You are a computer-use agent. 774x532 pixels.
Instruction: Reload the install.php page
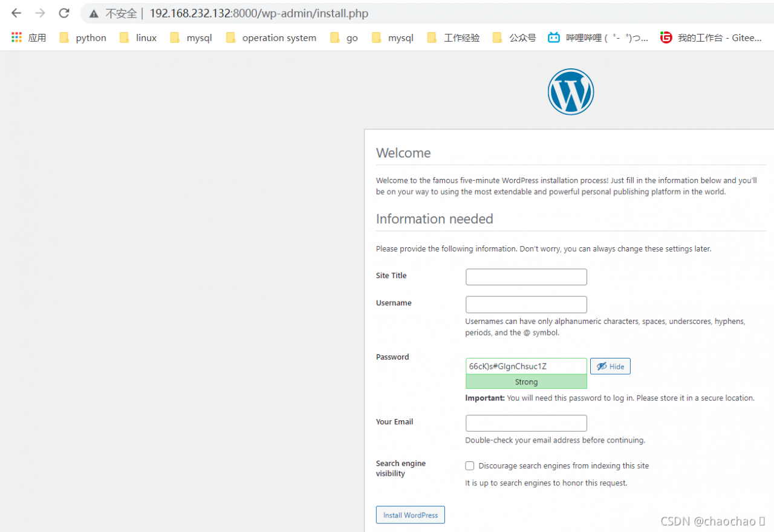click(64, 13)
